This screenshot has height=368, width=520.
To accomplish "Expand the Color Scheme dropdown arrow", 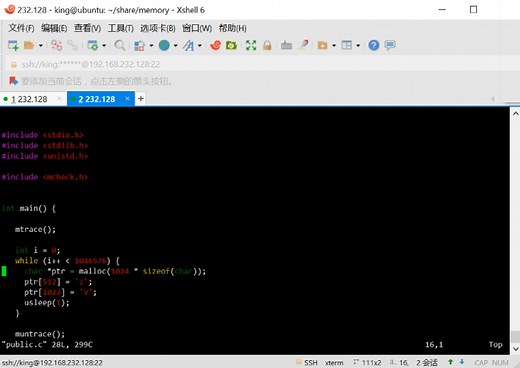I will pyautogui.click(x=151, y=45).
